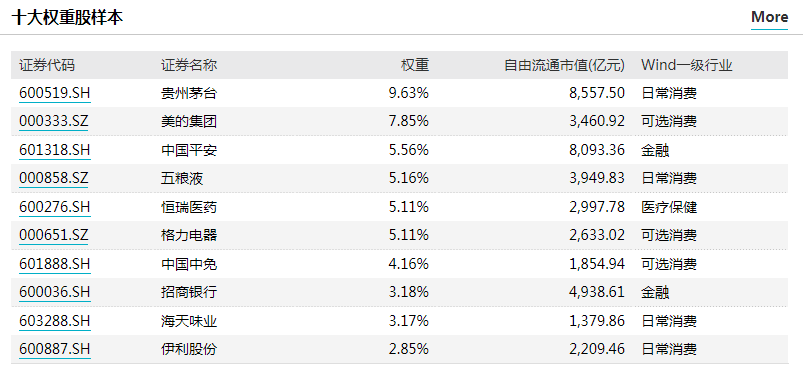Open stock code 600036.SH

55,292
